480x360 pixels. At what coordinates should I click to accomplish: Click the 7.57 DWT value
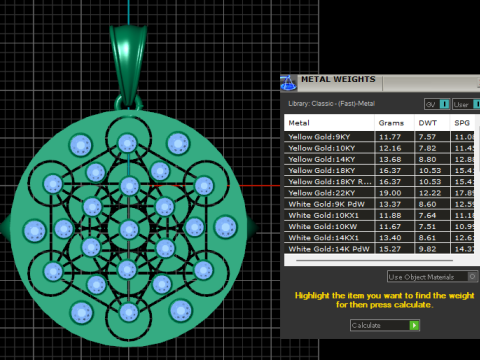click(427, 137)
